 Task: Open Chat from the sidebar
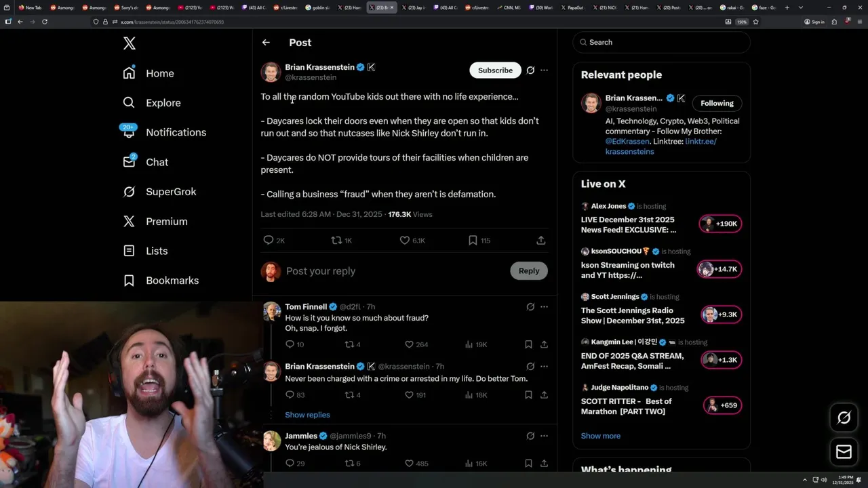click(145, 162)
